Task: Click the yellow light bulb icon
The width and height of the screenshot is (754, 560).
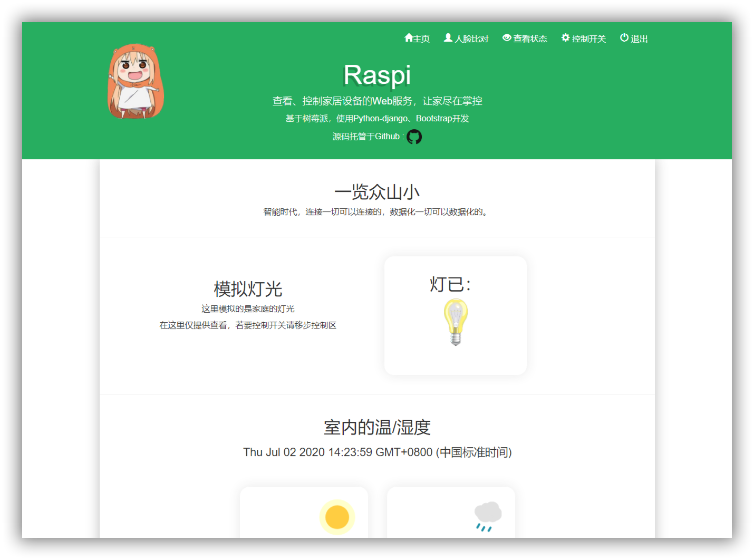Action: pos(456,322)
